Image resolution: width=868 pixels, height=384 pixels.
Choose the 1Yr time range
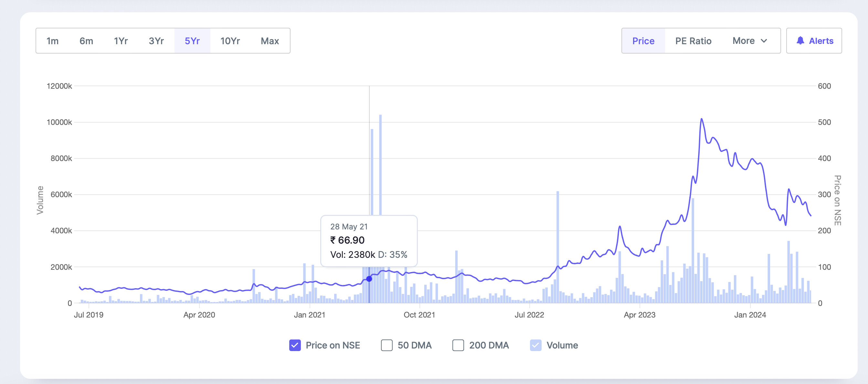click(x=121, y=41)
